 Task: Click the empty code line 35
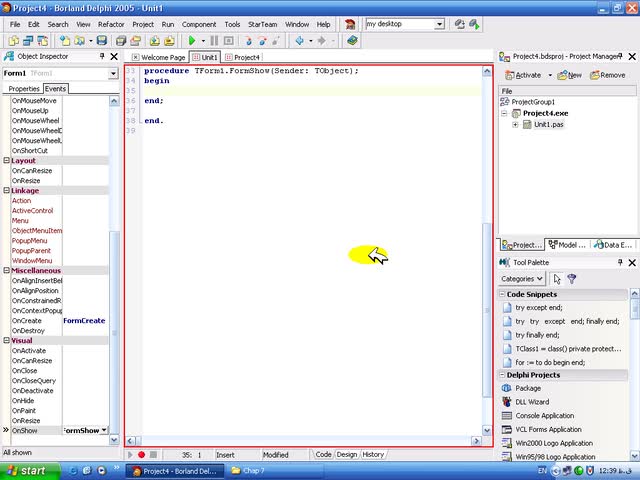coord(310,91)
